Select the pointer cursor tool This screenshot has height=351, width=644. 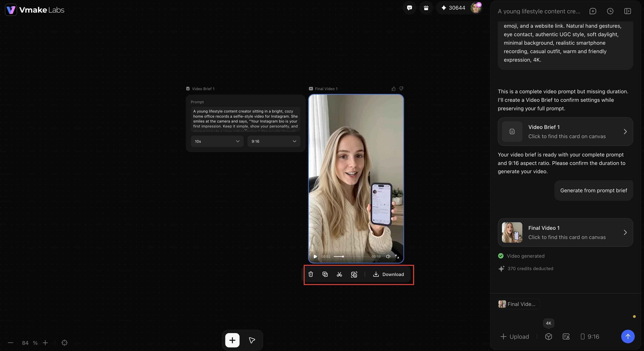[252, 340]
